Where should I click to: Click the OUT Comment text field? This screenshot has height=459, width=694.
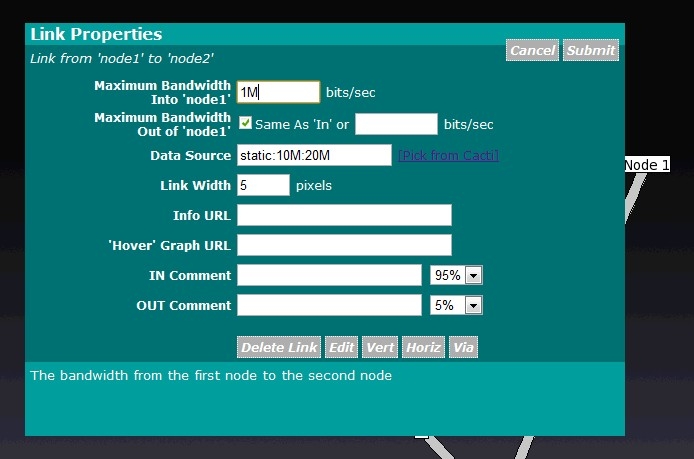(329, 305)
